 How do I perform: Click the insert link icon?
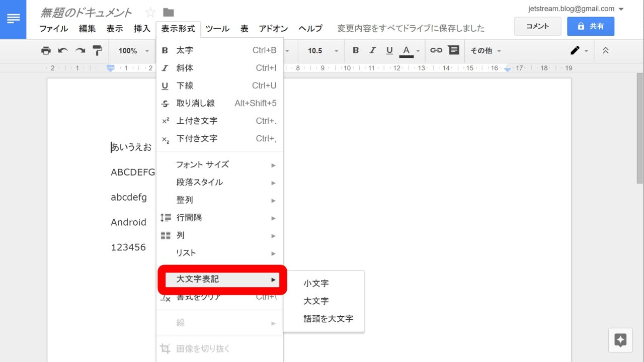click(x=436, y=50)
